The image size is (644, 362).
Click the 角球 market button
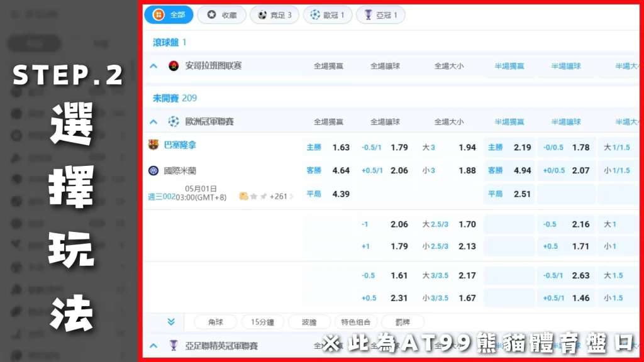click(x=215, y=322)
